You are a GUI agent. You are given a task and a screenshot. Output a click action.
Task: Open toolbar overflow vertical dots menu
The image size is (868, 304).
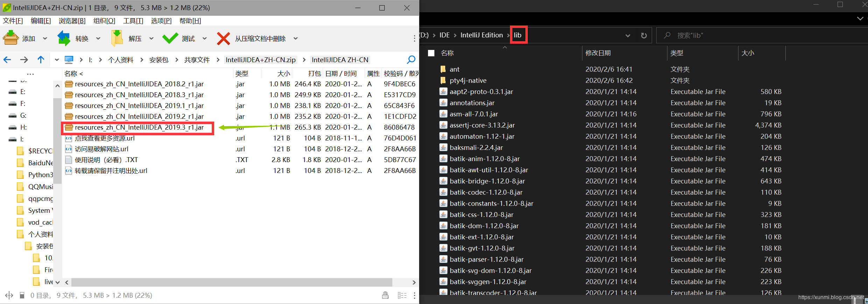(x=414, y=38)
